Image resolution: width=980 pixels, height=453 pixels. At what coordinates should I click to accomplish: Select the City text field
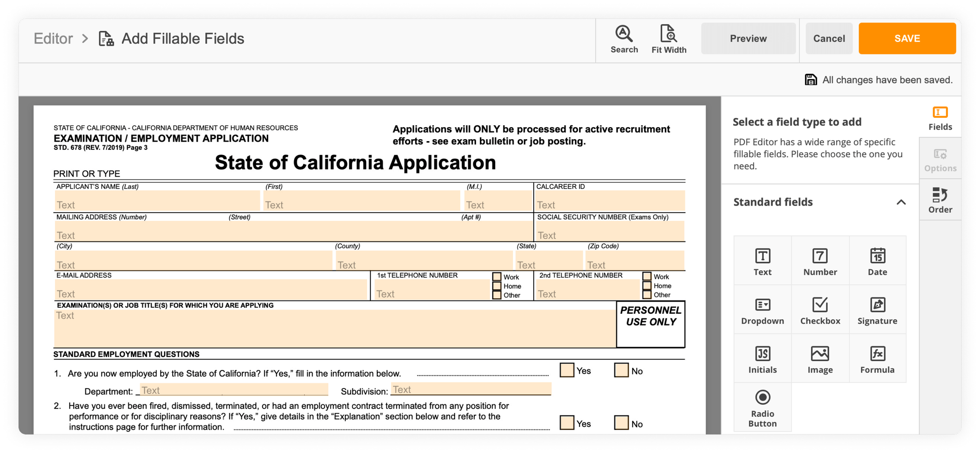click(193, 260)
